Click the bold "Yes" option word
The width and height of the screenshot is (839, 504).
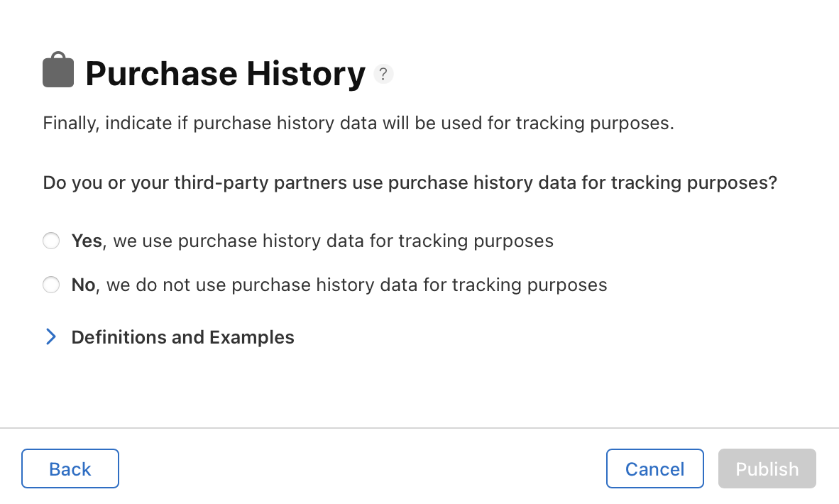87,241
